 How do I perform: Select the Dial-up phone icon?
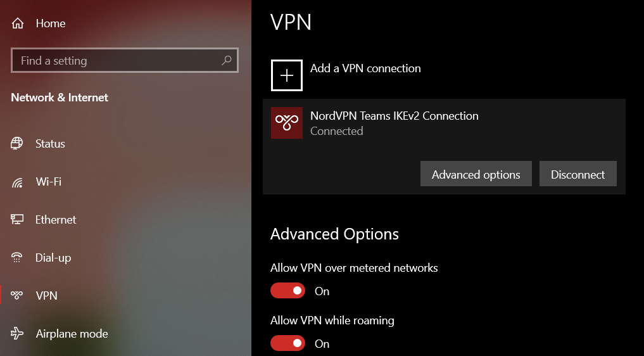[17, 258]
